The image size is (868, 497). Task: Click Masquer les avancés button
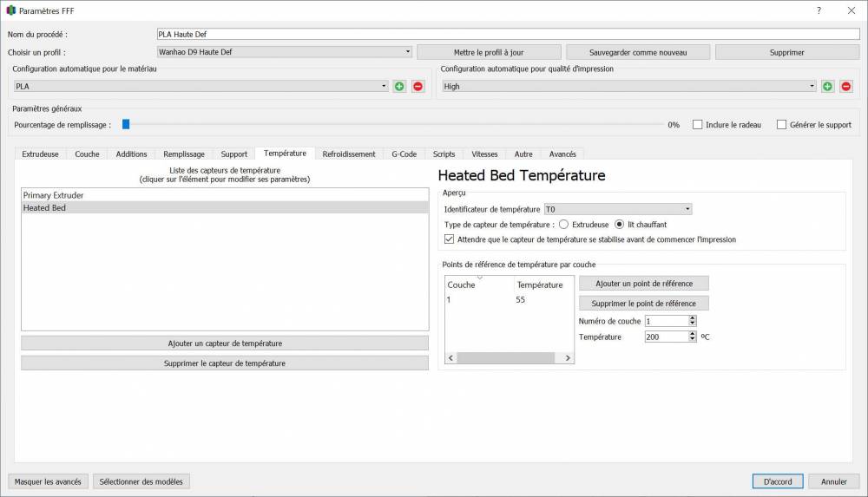click(48, 481)
